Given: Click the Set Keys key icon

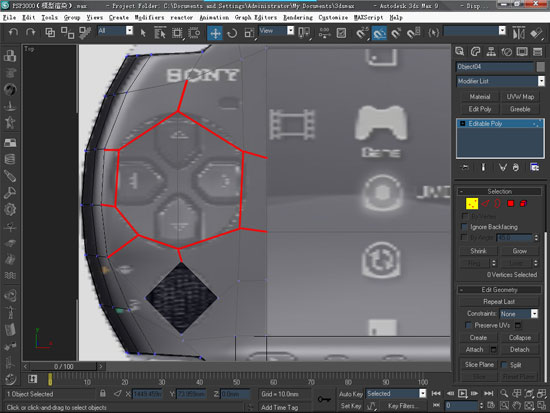Looking at the screenshot, I should pos(324,399).
